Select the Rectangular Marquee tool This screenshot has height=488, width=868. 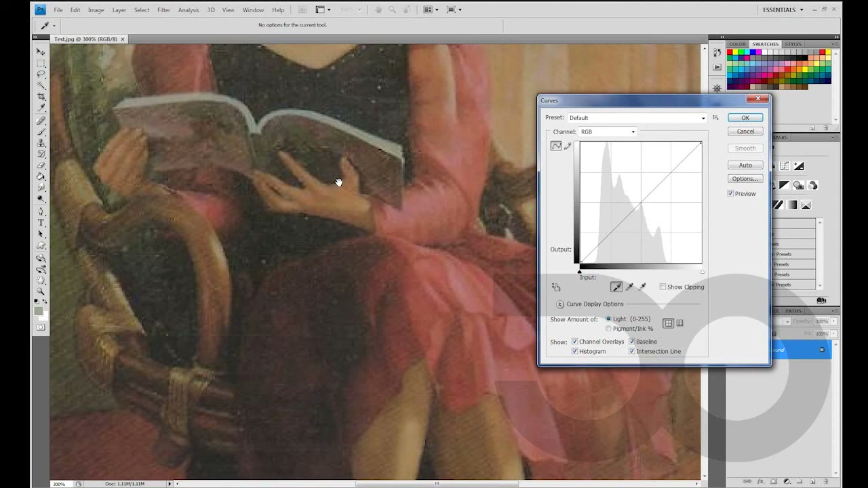[41, 63]
